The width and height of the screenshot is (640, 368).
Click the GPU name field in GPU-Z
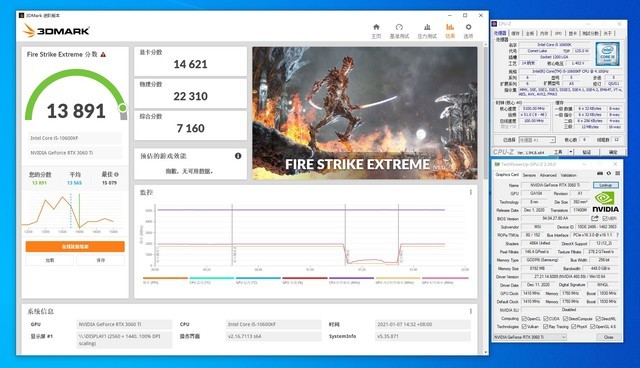[x=555, y=185]
